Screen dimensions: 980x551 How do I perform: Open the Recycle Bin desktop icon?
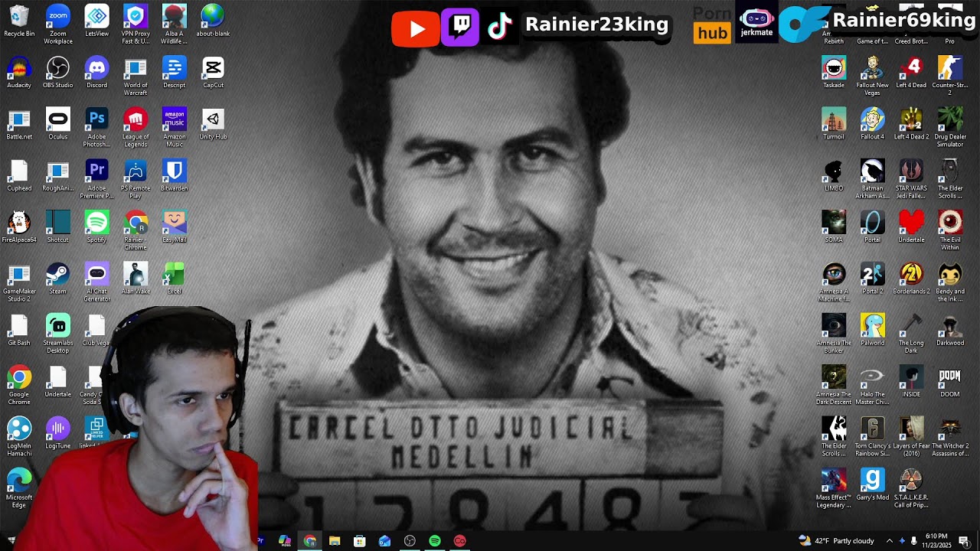tap(19, 21)
